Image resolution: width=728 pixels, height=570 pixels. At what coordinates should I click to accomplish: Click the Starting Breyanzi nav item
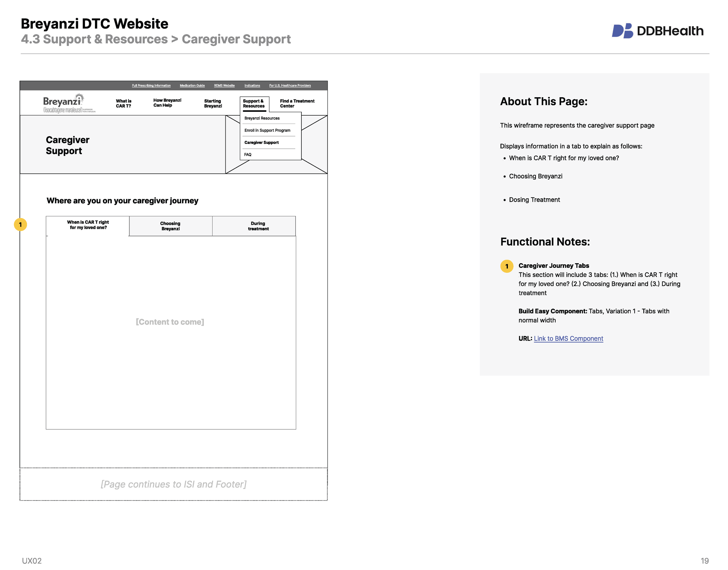click(x=213, y=103)
